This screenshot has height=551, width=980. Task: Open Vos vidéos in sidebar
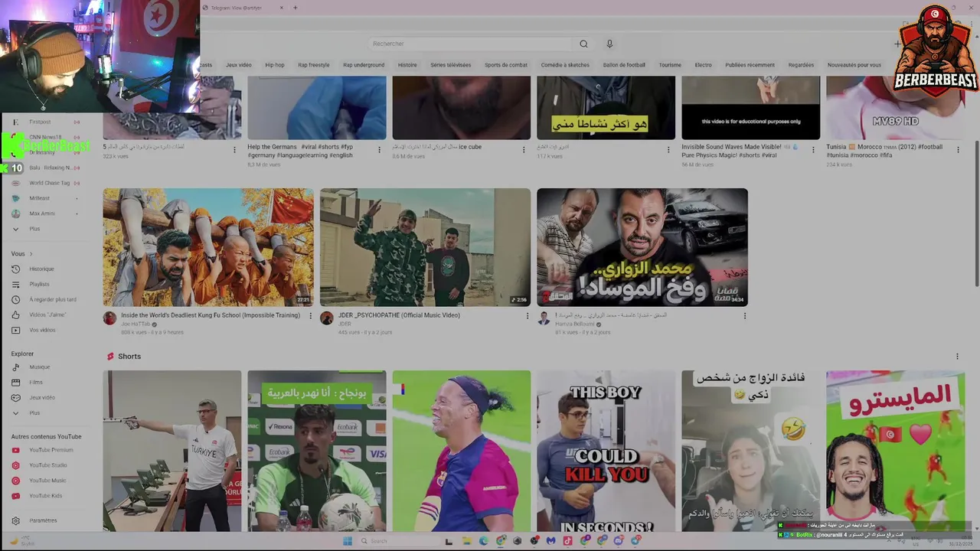[x=43, y=331]
